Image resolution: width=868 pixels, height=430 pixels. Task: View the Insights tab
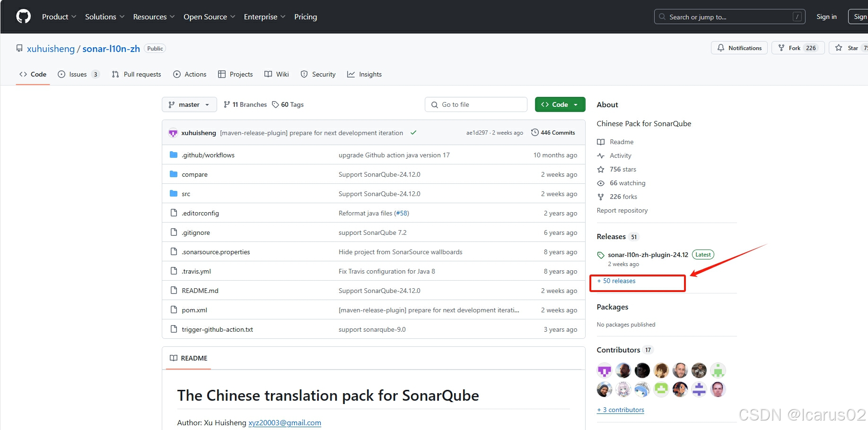click(364, 74)
